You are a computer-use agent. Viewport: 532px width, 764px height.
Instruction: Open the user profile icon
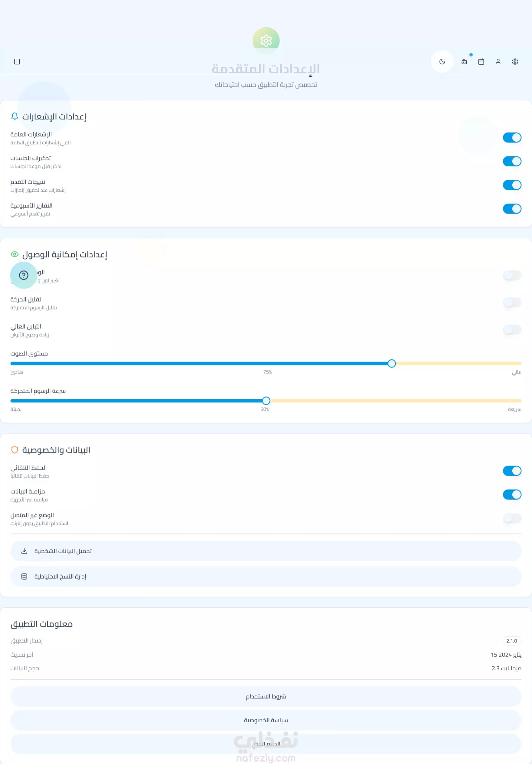(498, 62)
